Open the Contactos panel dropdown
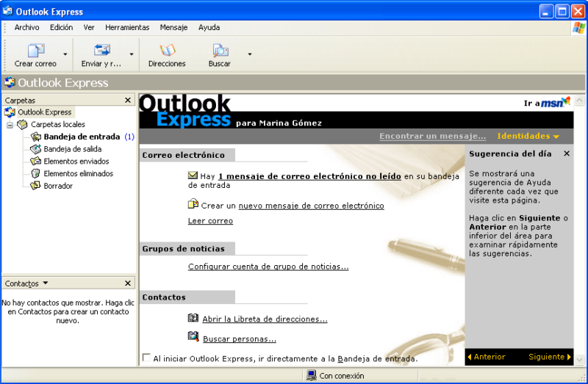Screen dimensions: 588x384 pos(46,283)
